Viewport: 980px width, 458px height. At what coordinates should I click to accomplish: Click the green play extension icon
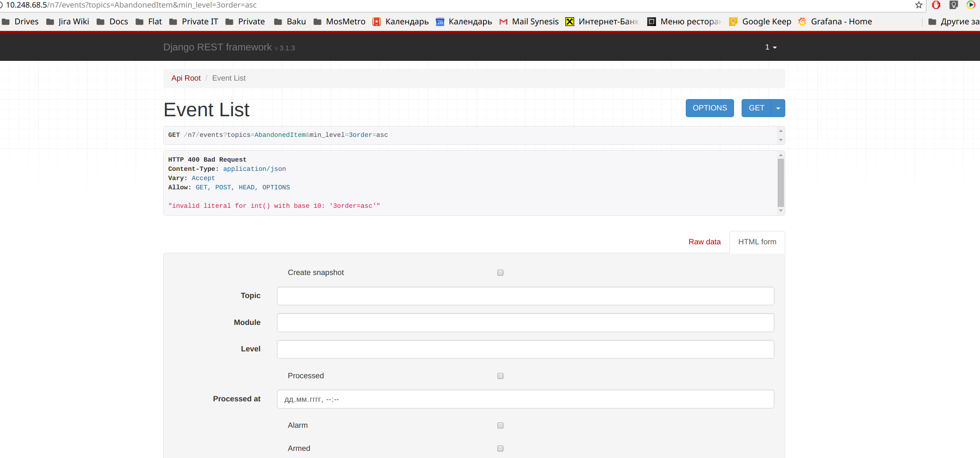(x=971, y=5)
